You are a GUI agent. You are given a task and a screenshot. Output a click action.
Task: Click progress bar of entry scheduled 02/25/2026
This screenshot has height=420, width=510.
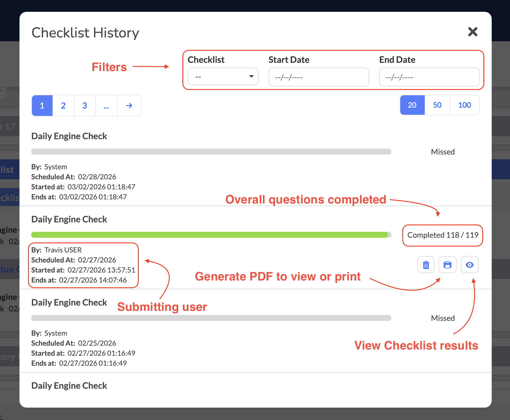211,318
